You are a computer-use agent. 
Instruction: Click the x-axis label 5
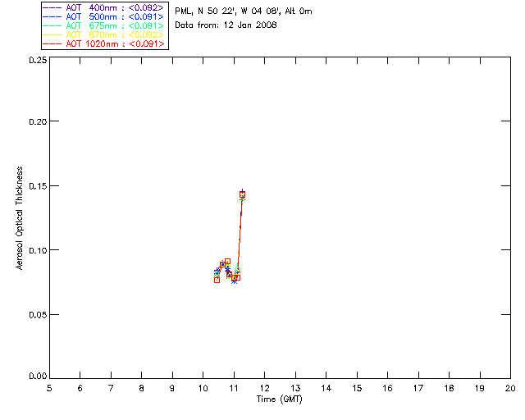click(49, 388)
